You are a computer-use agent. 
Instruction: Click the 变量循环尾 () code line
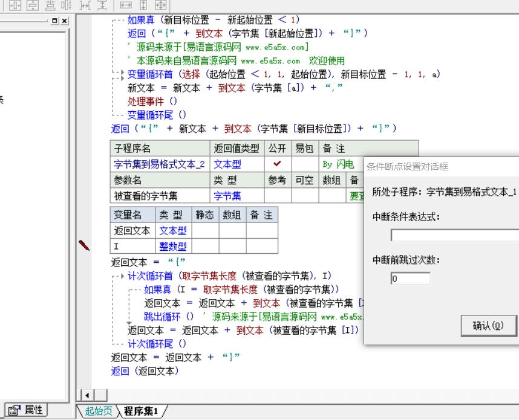click(x=157, y=115)
